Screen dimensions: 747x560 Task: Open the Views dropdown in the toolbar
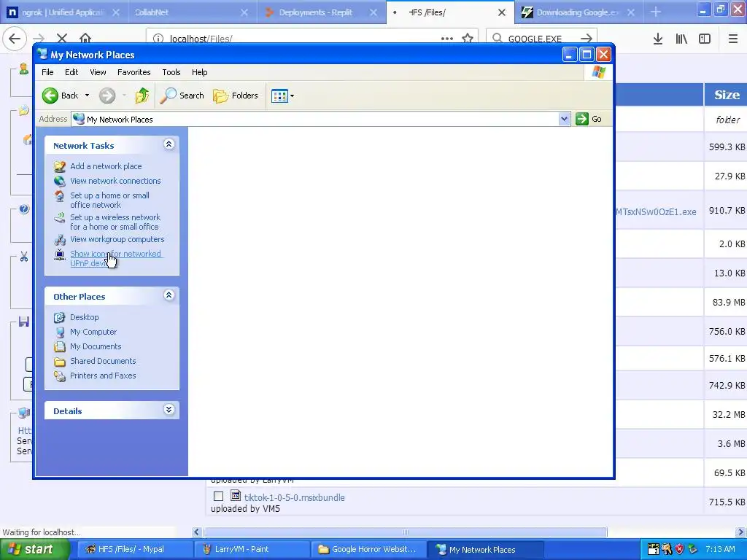(x=282, y=96)
